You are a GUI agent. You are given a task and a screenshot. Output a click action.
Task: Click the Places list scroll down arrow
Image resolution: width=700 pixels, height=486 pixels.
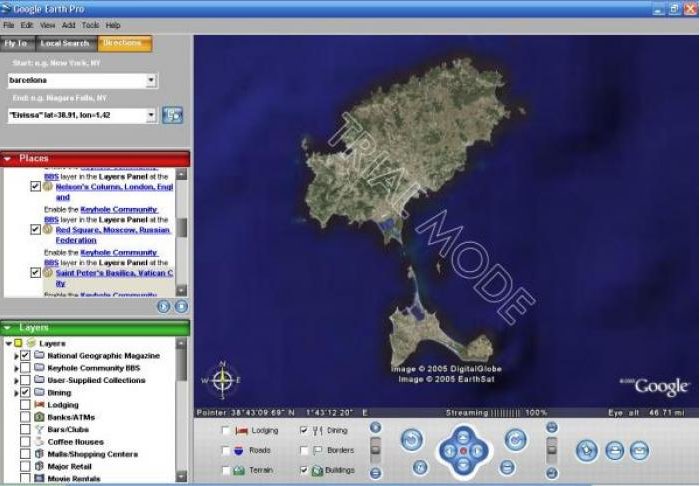[x=181, y=291]
